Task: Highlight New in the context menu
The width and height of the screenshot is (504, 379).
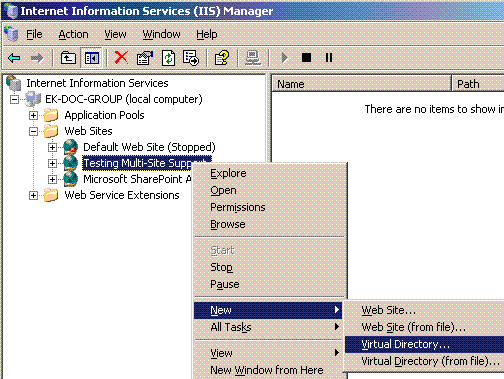Action: coord(268,310)
